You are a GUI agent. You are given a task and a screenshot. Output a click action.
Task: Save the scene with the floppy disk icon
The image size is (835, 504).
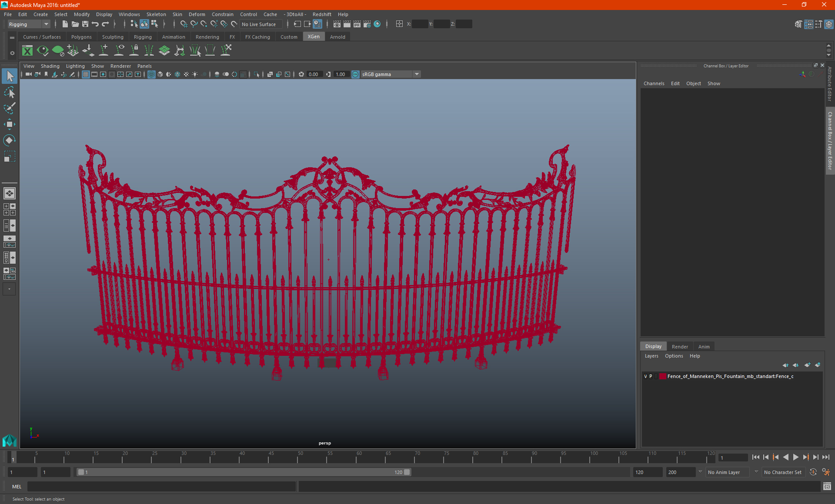point(85,24)
